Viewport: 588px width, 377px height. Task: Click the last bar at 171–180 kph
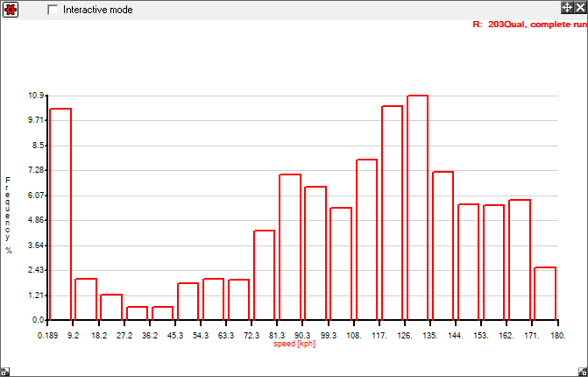pyautogui.click(x=545, y=294)
